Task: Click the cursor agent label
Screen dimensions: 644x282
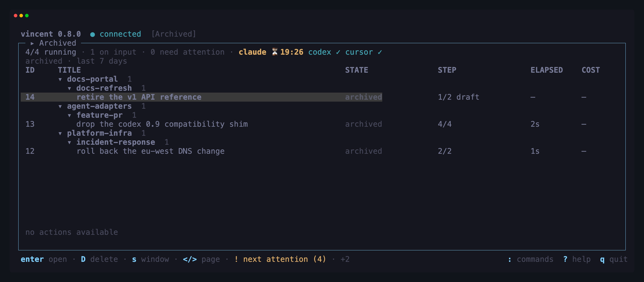Action: coord(359,52)
